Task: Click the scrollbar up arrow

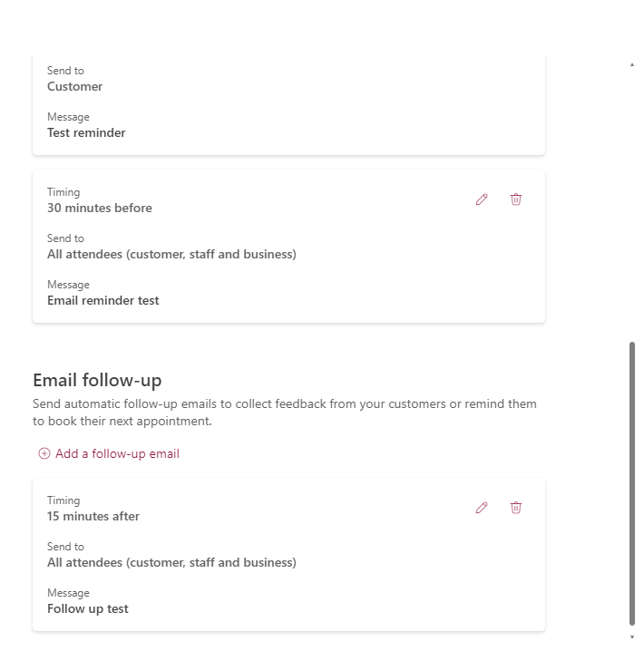Action: point(632,64)
